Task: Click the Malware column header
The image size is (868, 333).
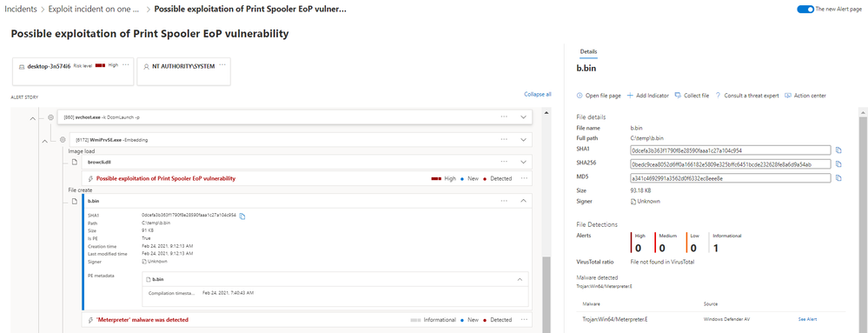Action: tap(591, 304)
